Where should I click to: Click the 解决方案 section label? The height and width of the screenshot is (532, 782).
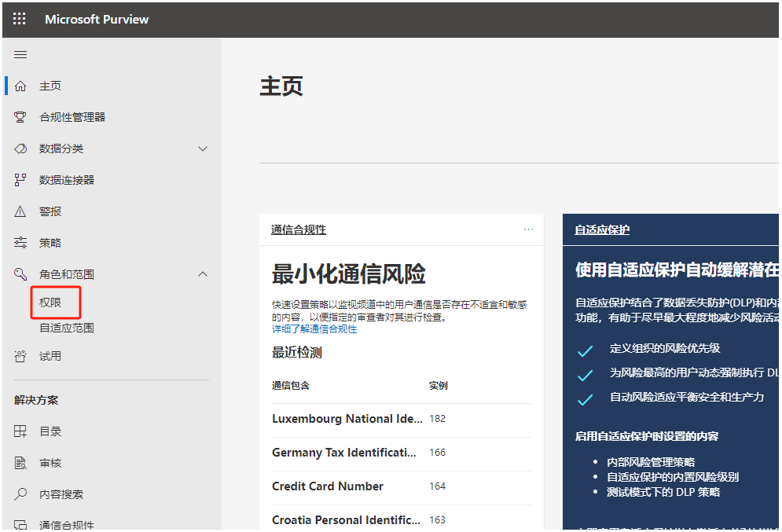click(x=36, y=400)
